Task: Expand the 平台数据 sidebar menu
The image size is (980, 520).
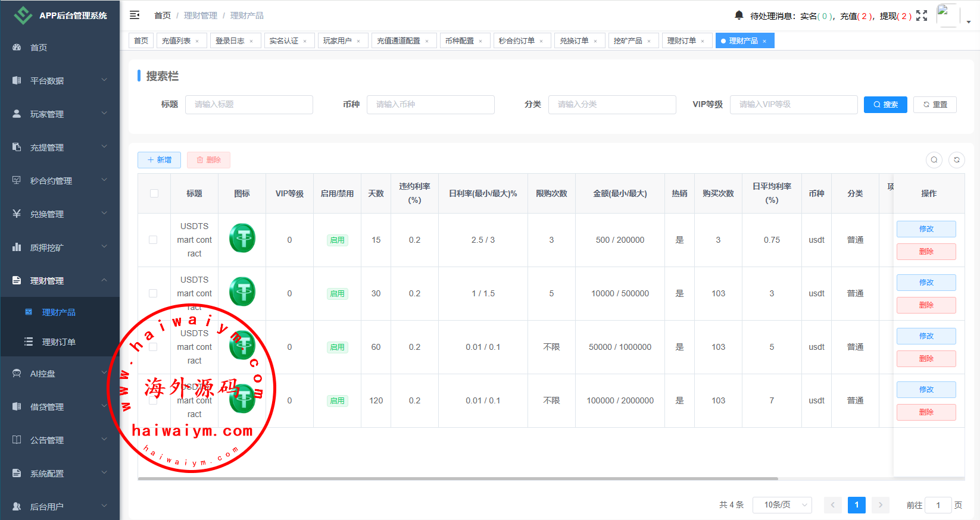Action: (60, 81)
